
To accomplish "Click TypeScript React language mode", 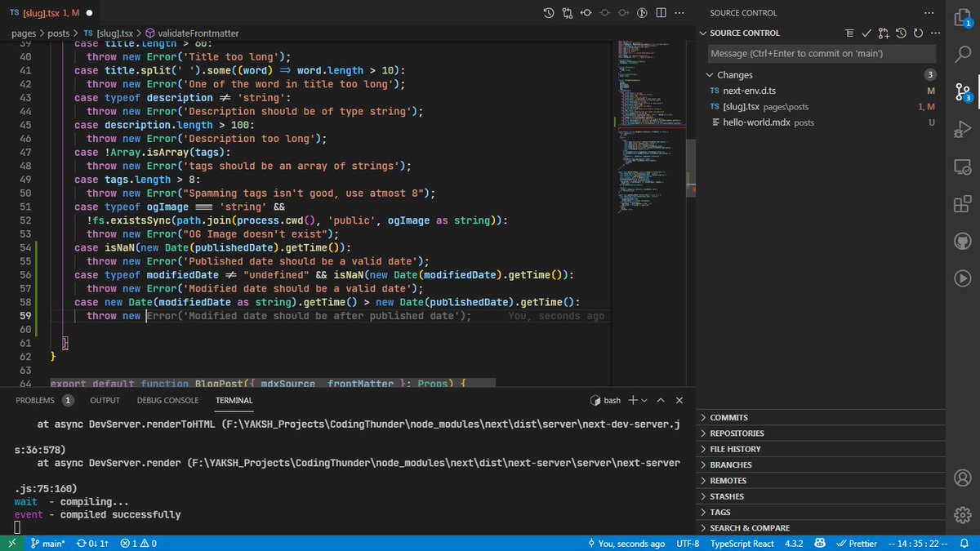I will (x=742, y=543).
